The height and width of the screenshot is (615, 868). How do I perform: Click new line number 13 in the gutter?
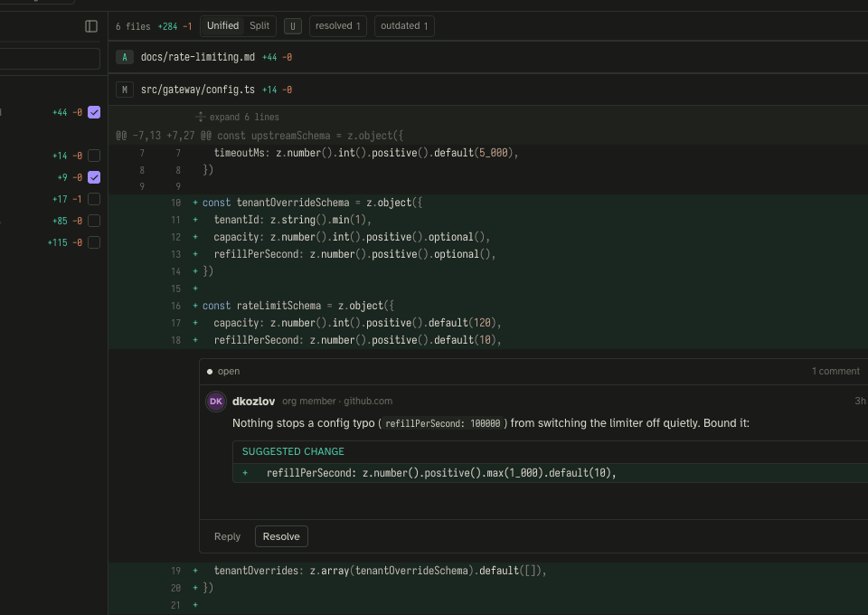point(175,254)
